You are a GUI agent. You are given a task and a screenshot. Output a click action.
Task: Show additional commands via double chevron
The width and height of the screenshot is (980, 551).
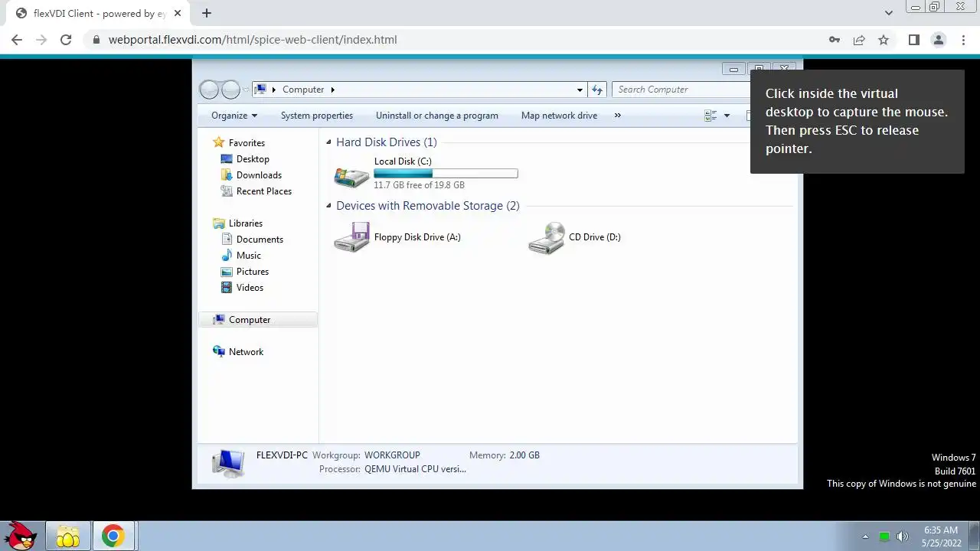(x=618, y=116)
